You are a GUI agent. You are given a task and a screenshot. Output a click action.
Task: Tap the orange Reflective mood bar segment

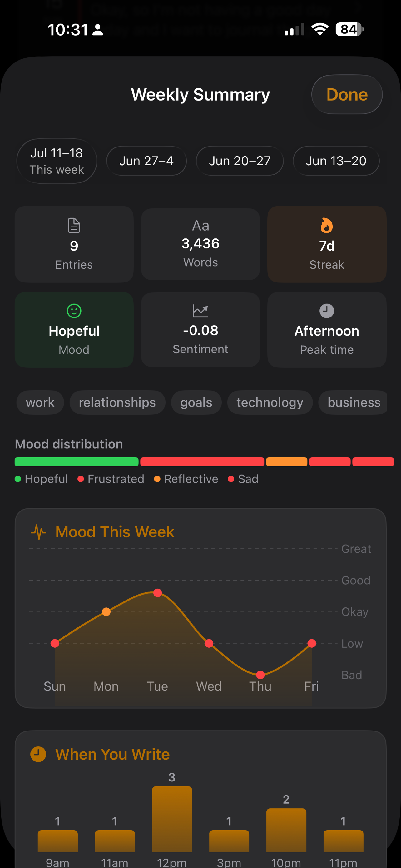[286, 461]
